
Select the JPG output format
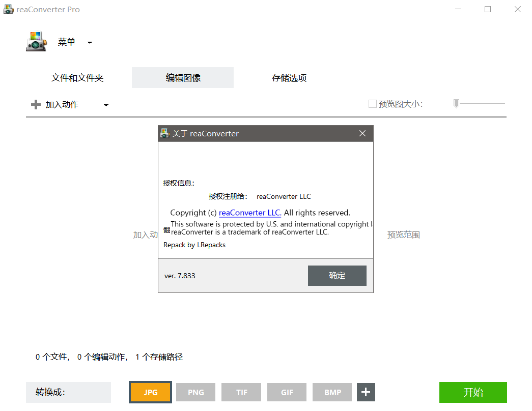(150, 392)
